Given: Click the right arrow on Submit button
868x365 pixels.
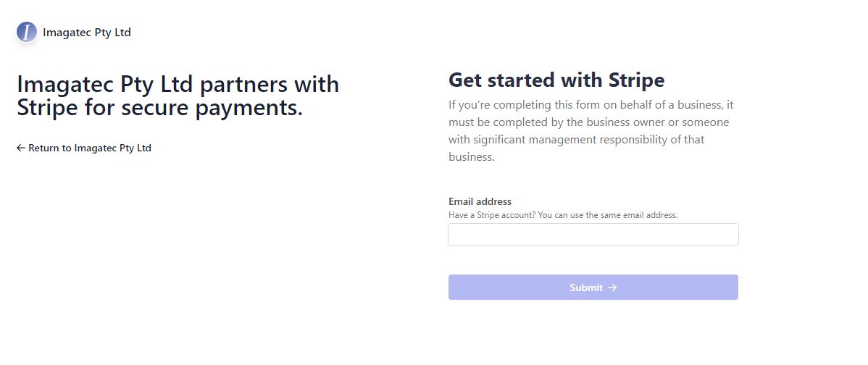Looking at the screenshot, I should pos(612,288).
